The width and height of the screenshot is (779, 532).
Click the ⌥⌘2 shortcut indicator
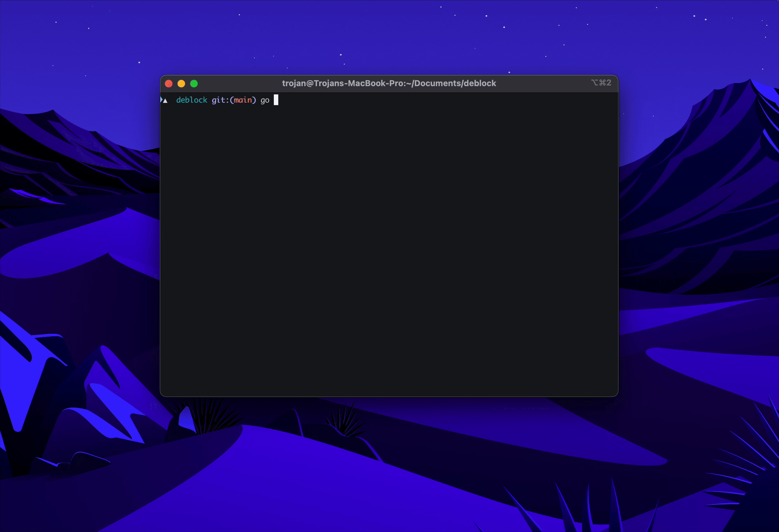tap(601, 83)
